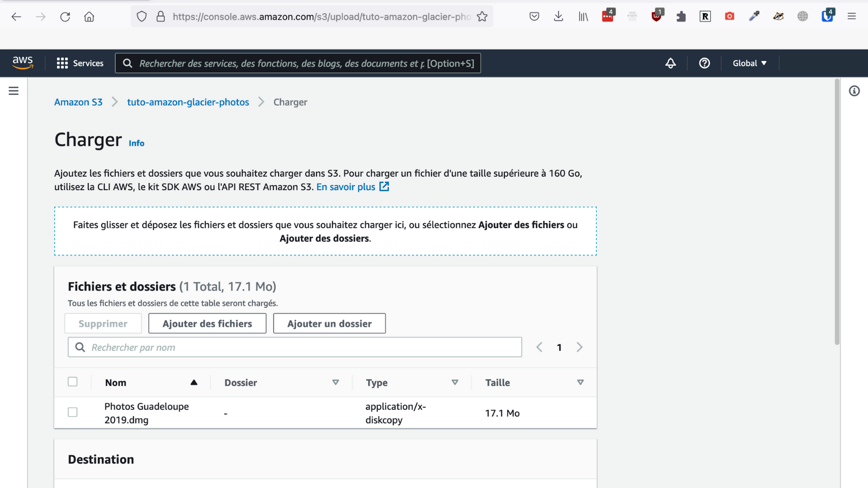The image size is (868, 488).
Task: Follow the En savoir plus link
Action: 346,187
